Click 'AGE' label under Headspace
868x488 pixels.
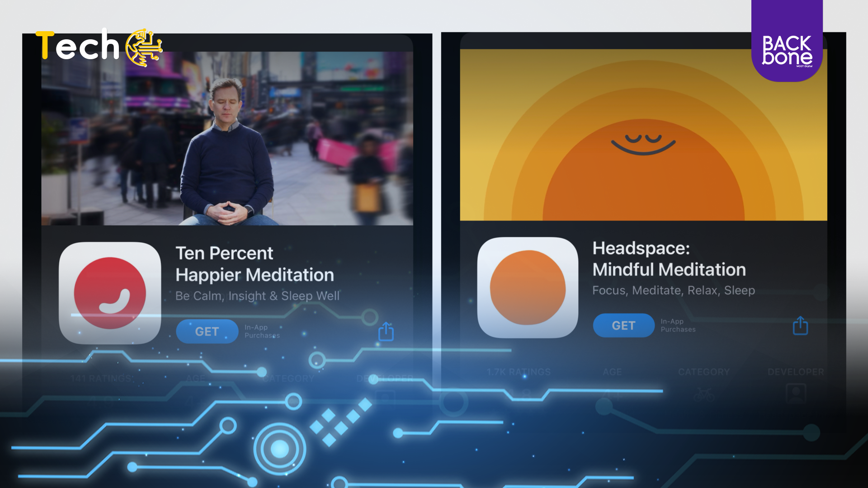tap(612, 372)
